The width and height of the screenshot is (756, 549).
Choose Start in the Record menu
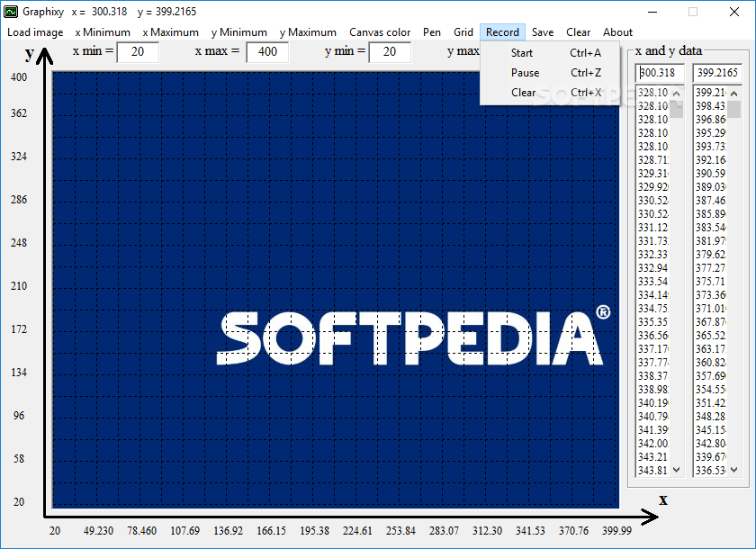(x=550, y=53)
